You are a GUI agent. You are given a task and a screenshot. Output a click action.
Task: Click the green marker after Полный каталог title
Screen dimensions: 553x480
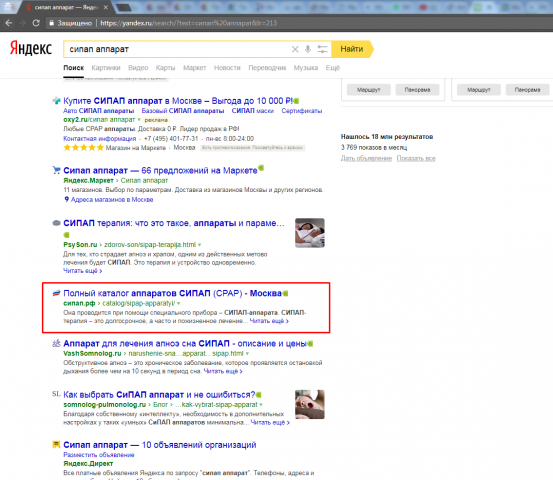point(285,293)
